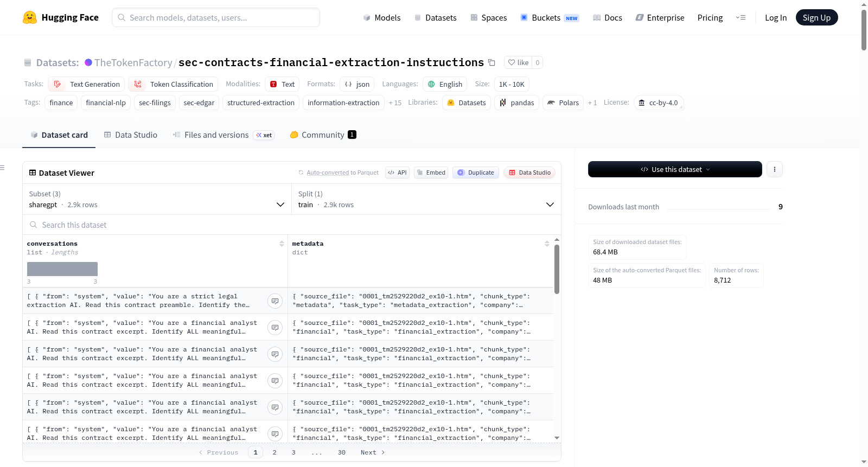This screenshot has width=868, height=467.
Task: Click the pandas library tag
Action: pyautogui.click(x=516, y=103)
